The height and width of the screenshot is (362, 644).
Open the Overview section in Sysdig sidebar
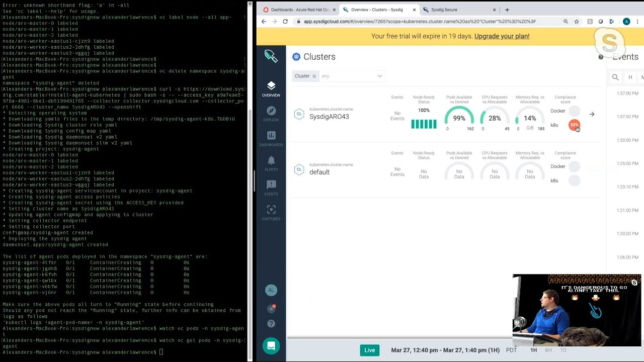pyautogui.click(x=271, y=89)
